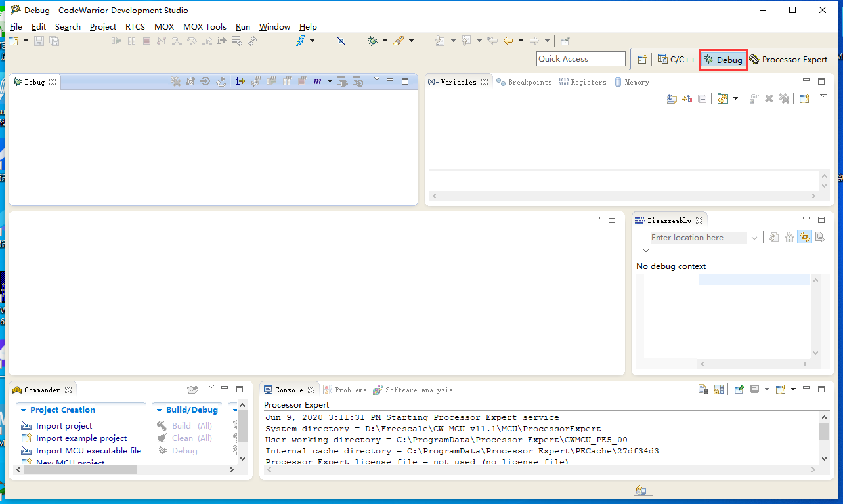
Task: Click the Clear Console icon
Action: [x=703, y=389]
